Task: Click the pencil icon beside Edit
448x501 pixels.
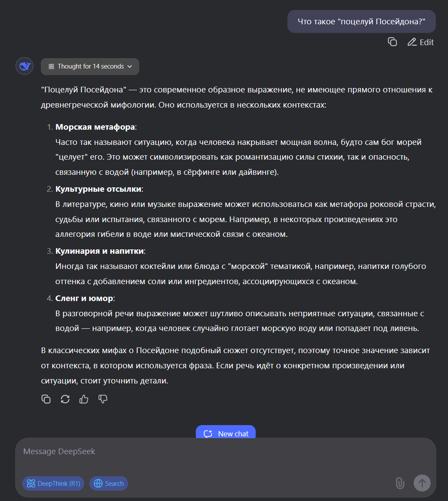Action: [x=412, y=42]
